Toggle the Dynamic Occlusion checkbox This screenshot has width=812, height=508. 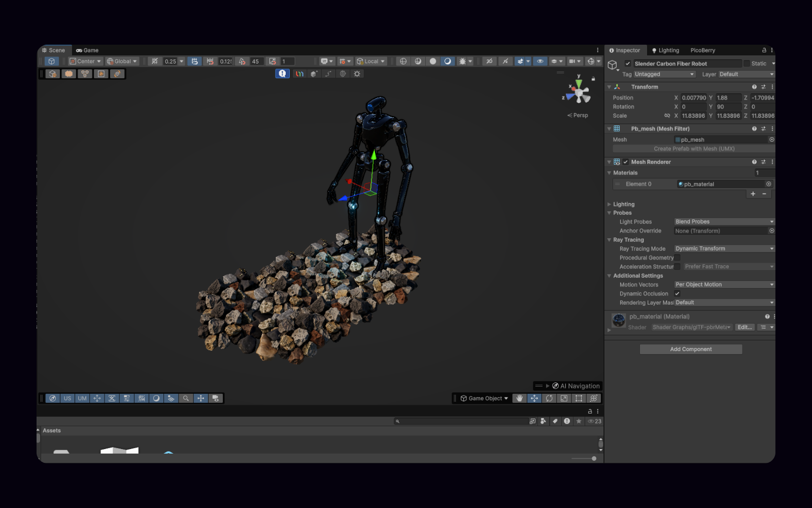[677, 294]
